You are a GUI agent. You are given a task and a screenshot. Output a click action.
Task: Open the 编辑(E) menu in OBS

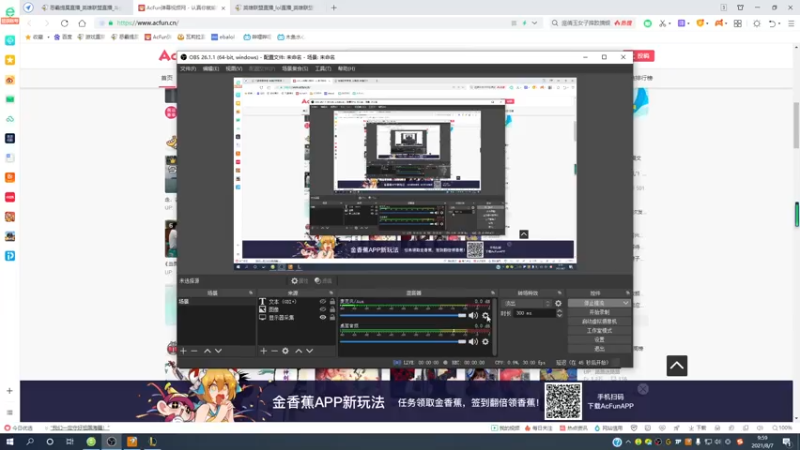coord(211,68)
